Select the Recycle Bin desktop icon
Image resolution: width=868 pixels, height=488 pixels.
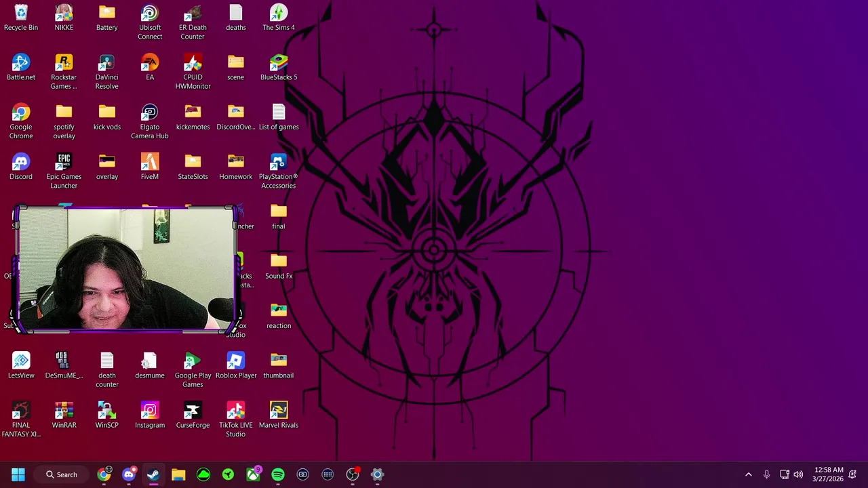pyautogui.click(x=21, y=18)
